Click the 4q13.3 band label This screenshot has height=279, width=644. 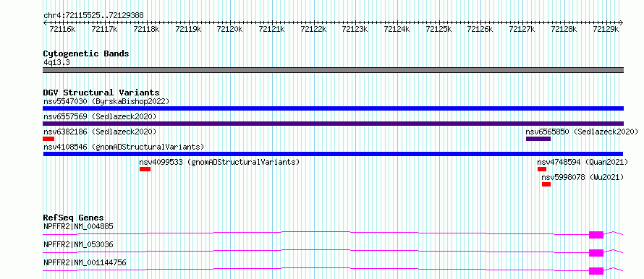coord(56,62)
